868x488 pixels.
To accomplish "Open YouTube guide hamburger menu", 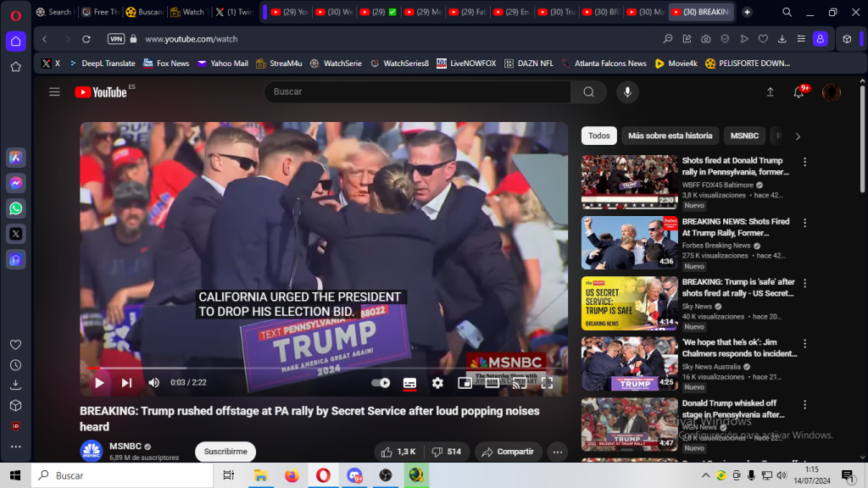I will pos(54,91).
